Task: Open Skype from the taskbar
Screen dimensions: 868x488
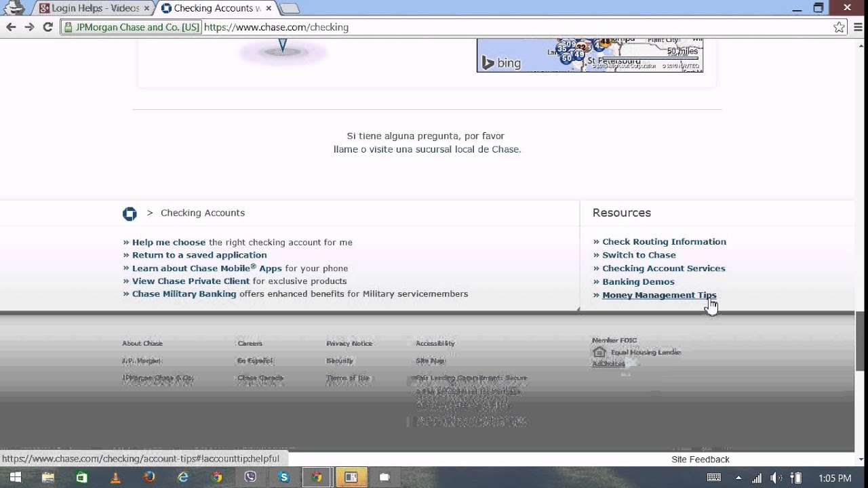Action: coord(284,477)
